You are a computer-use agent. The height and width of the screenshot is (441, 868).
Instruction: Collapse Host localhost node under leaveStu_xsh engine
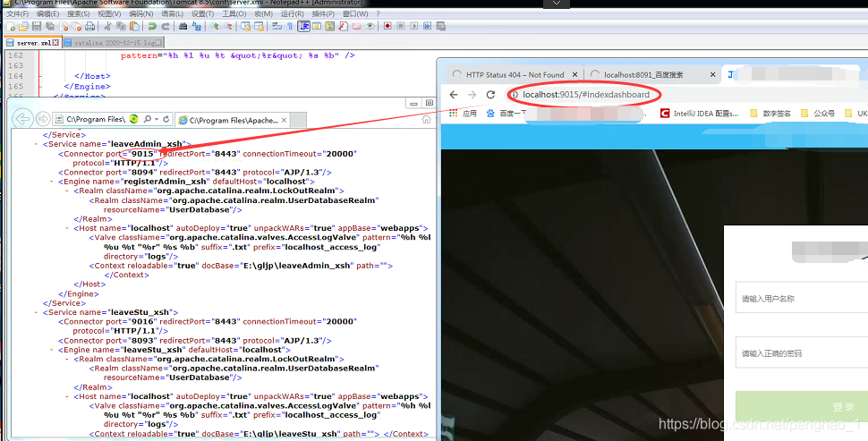[67, 397]
